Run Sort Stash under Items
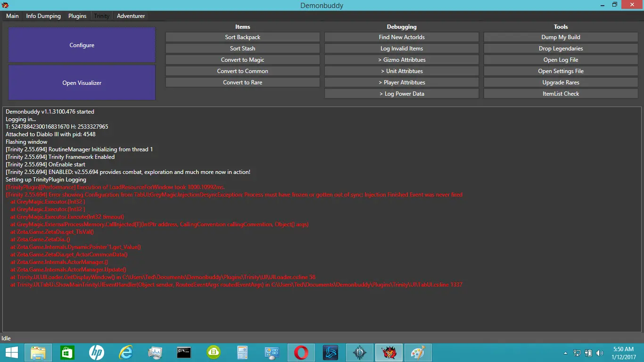The height and width of the screenshot is (362, 644). pyautogui.click(x=242, y=49)
